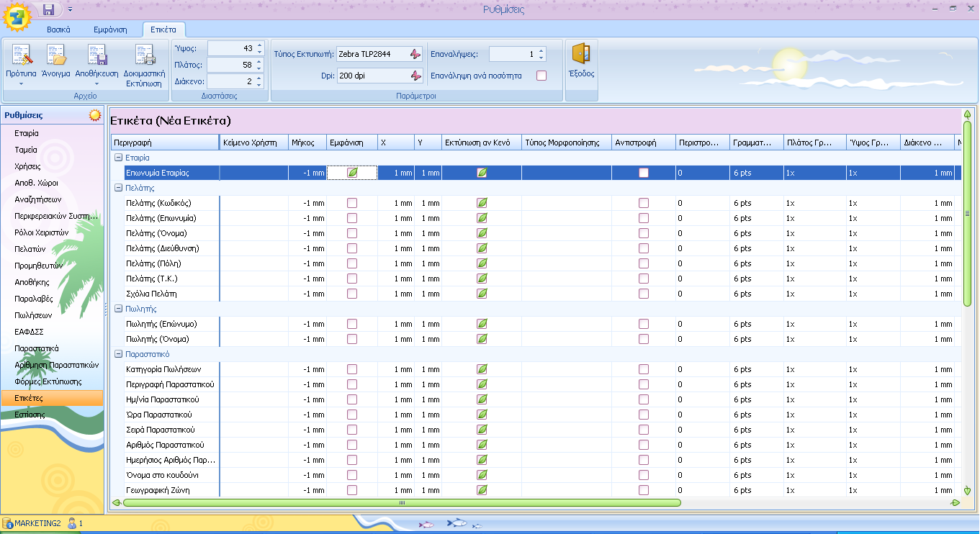Click the user icon in the status bar

pyautogui.click(x=72, y=523)
